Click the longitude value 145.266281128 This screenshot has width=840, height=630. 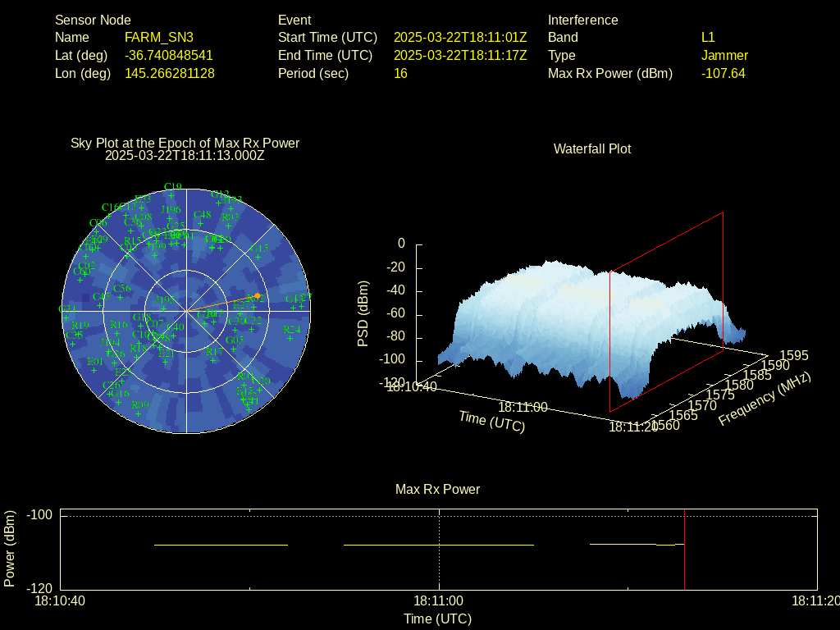(170, 73)
